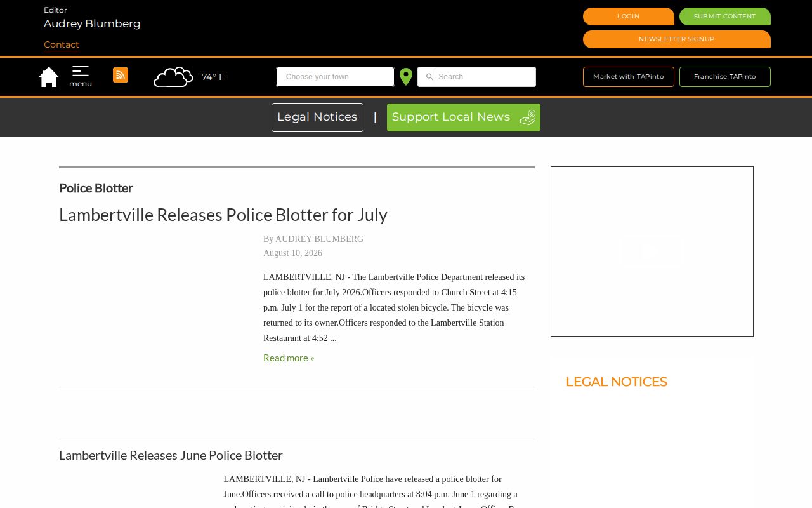Open the June Police Blotter headline
812x508 pixels.
click(x=171, y=455)
